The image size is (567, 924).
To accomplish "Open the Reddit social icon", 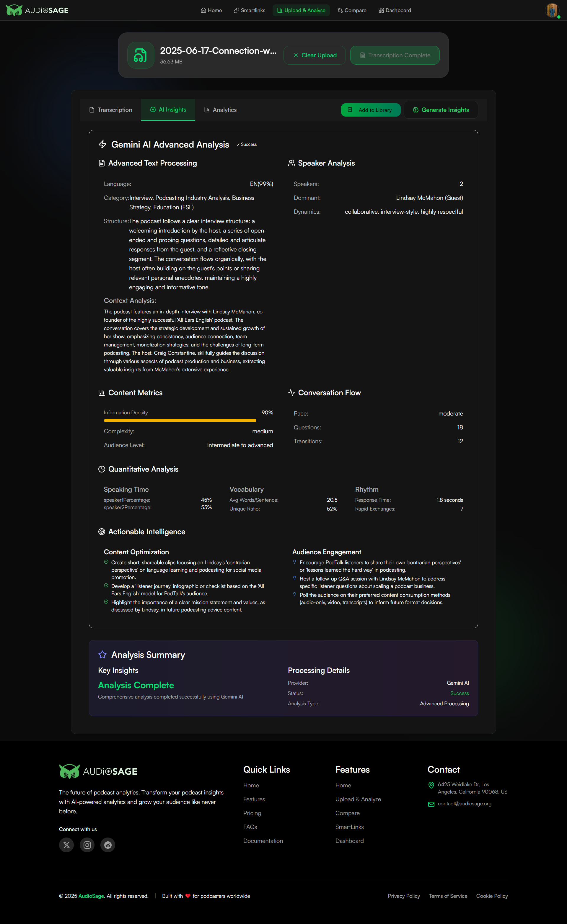I will tap(108, 845).
